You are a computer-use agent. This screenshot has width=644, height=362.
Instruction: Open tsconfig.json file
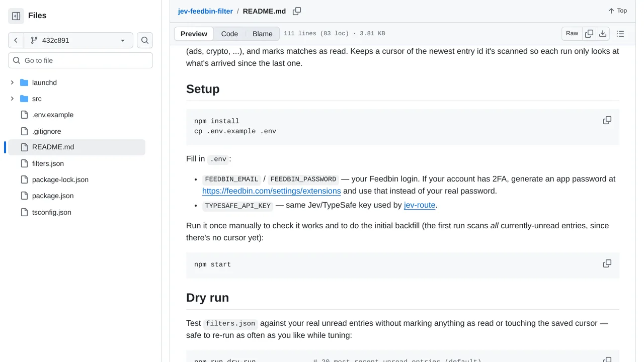(51, 212)
